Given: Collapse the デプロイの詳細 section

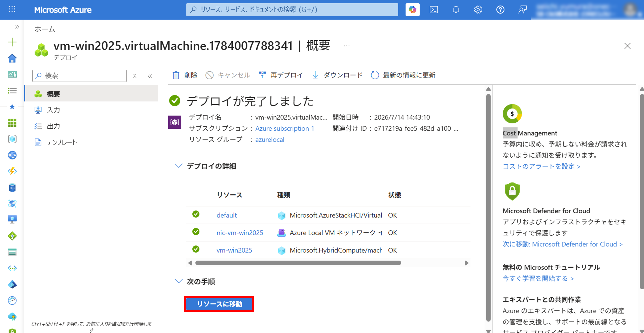Looking at the screenshot, I should coord(178,166).
